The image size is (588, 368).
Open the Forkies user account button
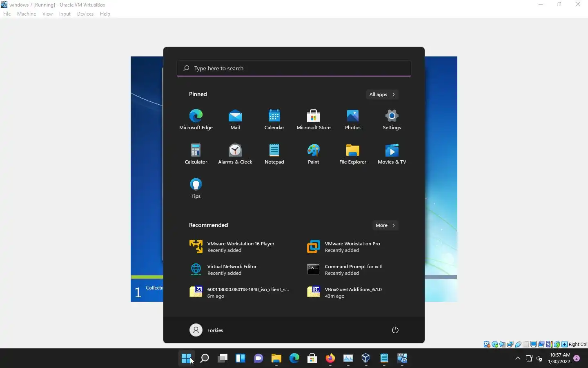point(207,330)
